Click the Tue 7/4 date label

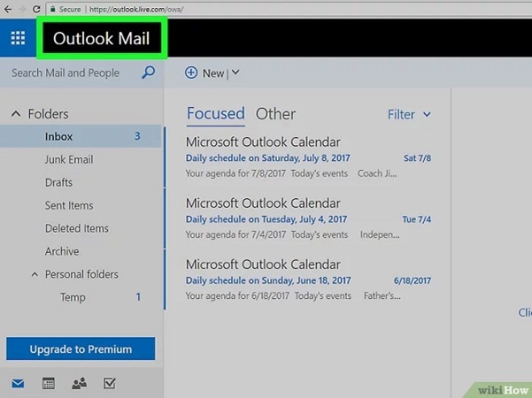click(417, 219)
